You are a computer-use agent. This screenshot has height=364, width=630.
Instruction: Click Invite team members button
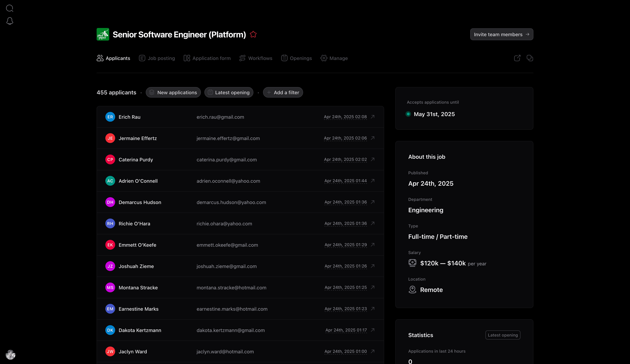(501, 34)
